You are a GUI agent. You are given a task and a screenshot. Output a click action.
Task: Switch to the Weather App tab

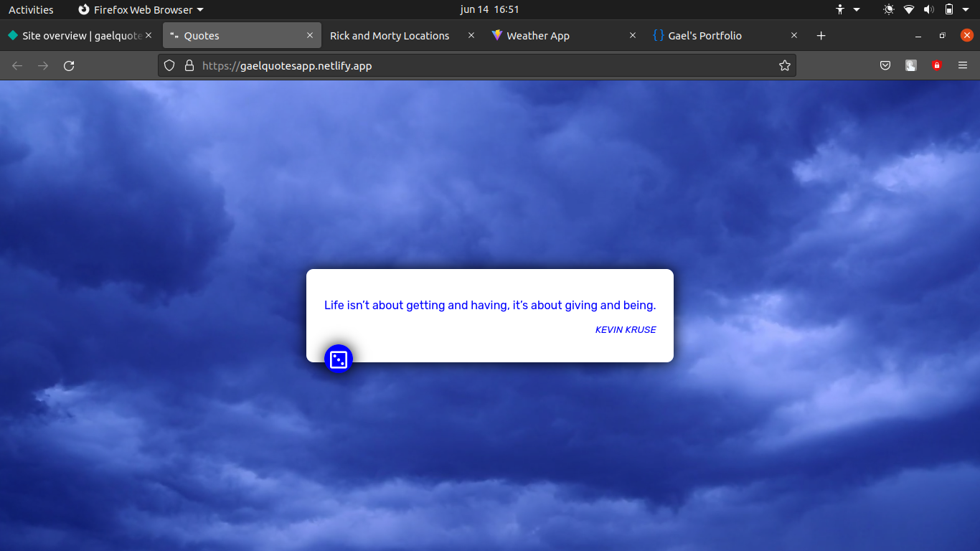pos(538,36)
